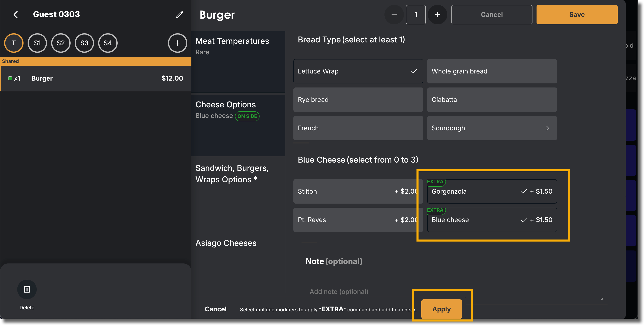644x328 pixels.
Task: Select the Pt. Reyes cheese option
Action: [x=358, y=220]
